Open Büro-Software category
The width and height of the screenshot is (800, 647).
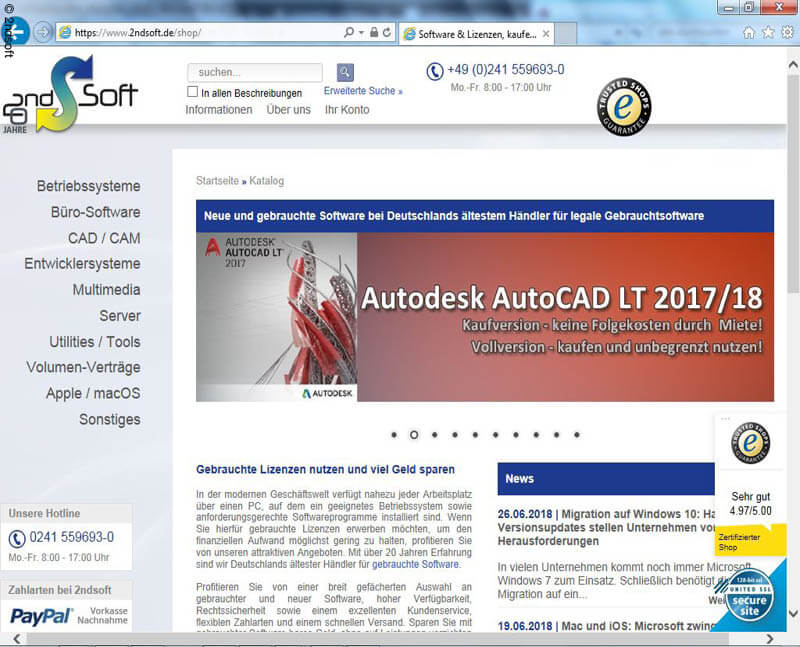coord(95,212)
